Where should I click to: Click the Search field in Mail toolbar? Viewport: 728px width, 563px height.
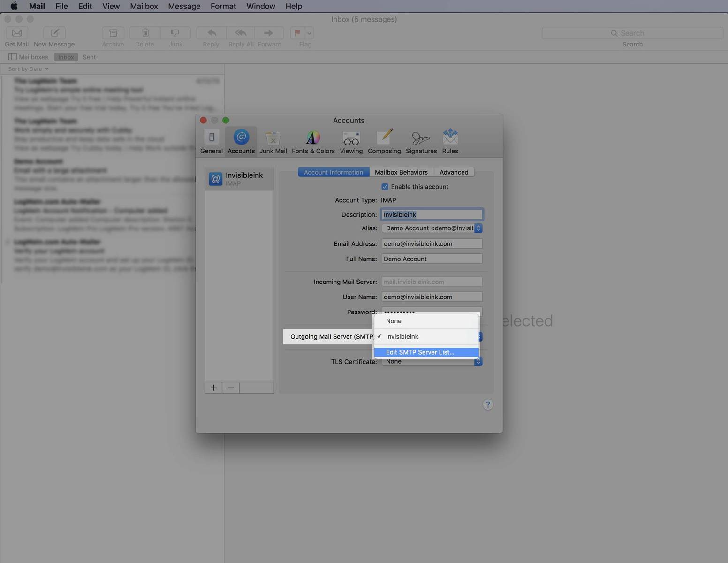coord(632,33)
